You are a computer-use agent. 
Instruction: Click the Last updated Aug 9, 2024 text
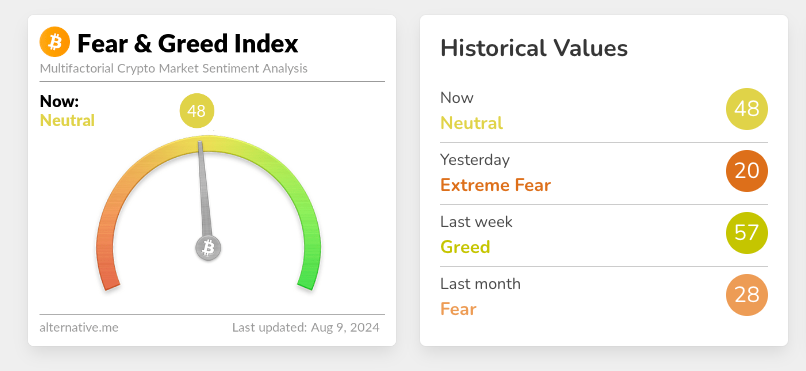coord(306,327)
